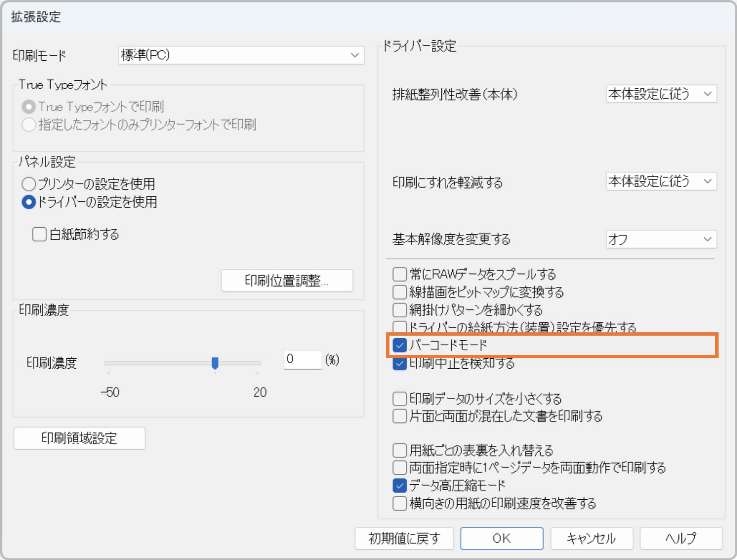737x560 pixels.
Task: Click the 印刷位置調整 button
Action: (x=287, y=281)
